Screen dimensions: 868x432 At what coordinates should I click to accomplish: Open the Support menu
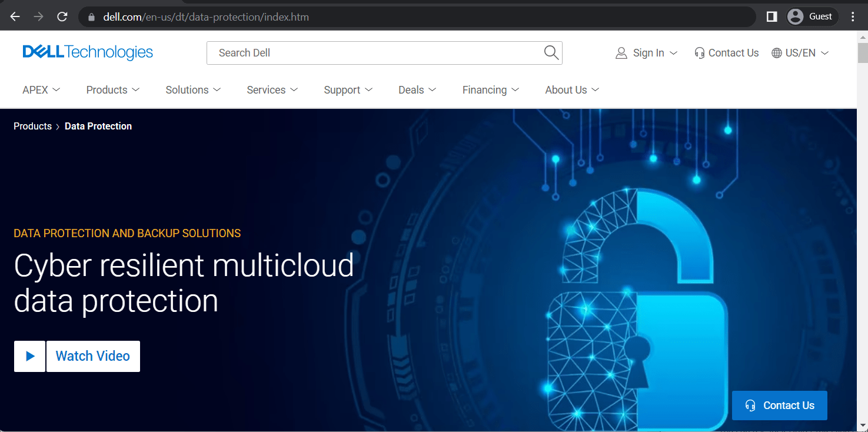tap(348, 90)
